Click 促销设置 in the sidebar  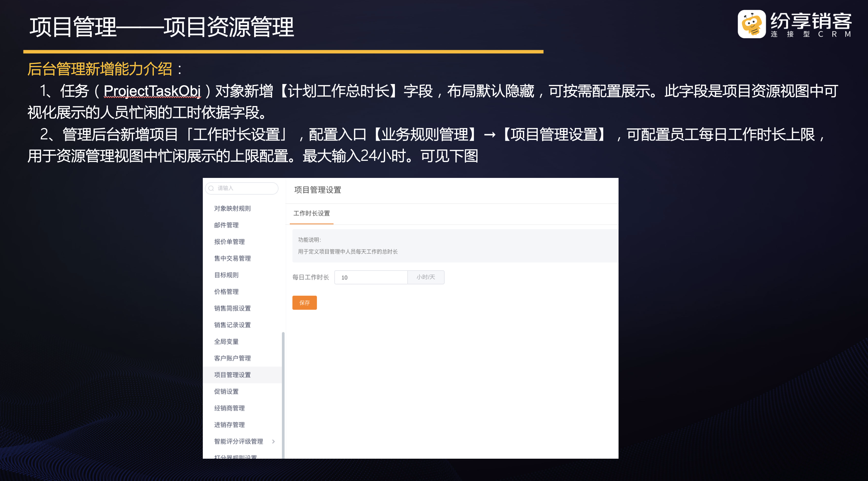[x=226, y=391]
